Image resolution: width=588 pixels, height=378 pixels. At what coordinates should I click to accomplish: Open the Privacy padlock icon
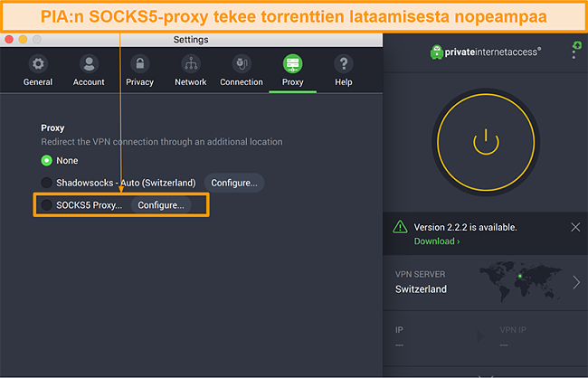click(x=139, y=64)
